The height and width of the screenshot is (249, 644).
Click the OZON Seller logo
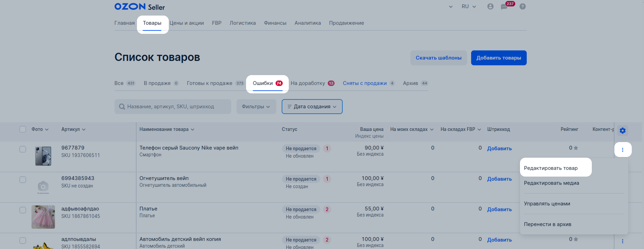click(139, 7)
